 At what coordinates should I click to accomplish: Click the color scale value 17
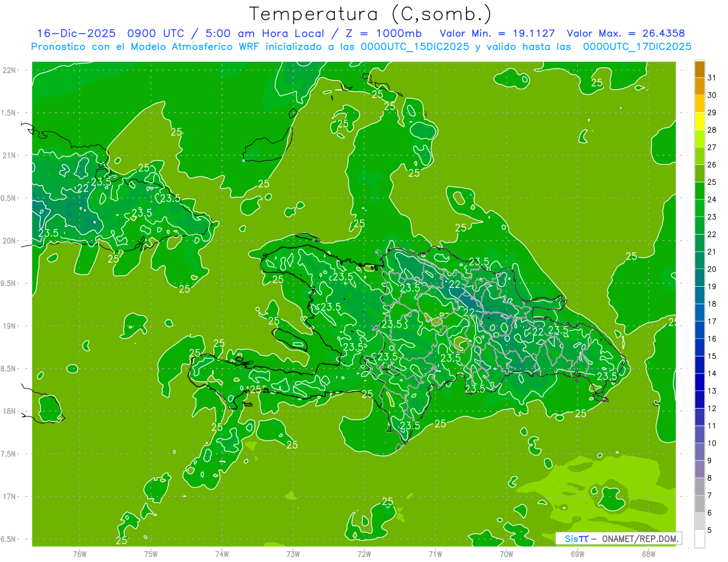712,321
